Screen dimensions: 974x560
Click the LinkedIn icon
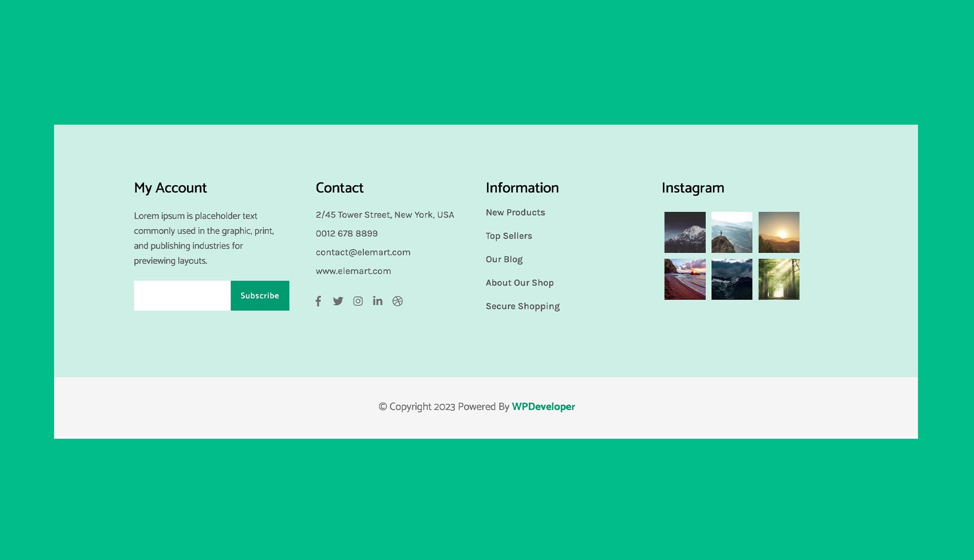377,301
